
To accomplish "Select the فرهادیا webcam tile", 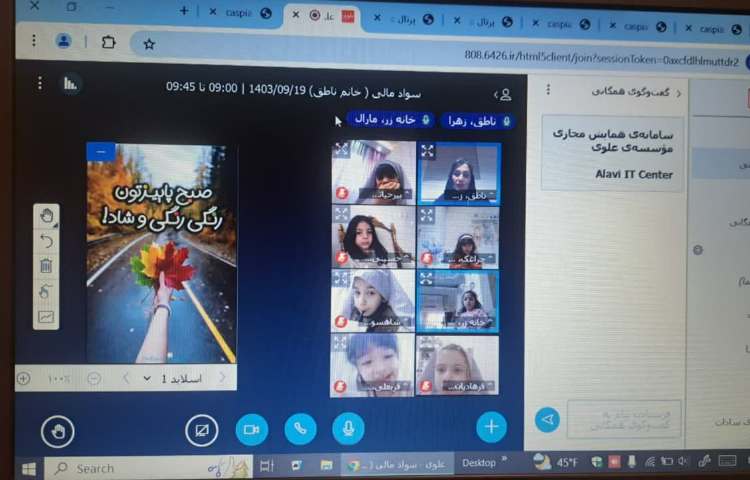I will (x=457, y=365).
